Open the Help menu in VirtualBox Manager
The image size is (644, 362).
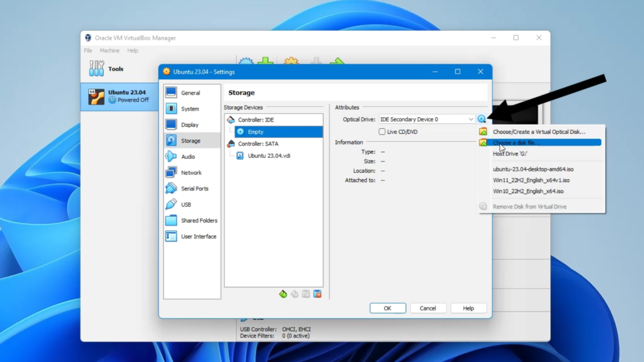coord(133,50)
